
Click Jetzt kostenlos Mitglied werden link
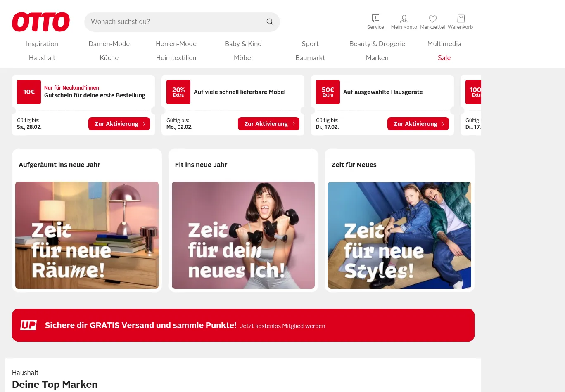click(x=282, y=326)
